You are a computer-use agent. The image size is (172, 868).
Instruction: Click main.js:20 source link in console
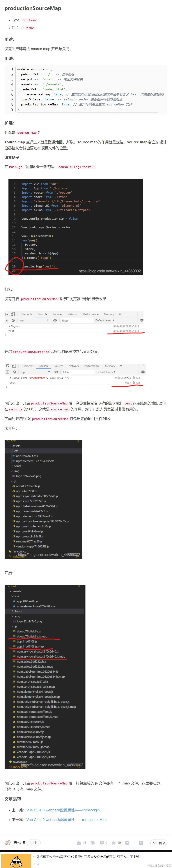point(133,383)
